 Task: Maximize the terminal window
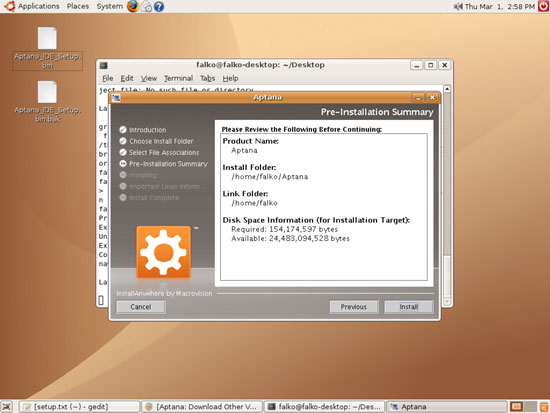pos(431,65)
